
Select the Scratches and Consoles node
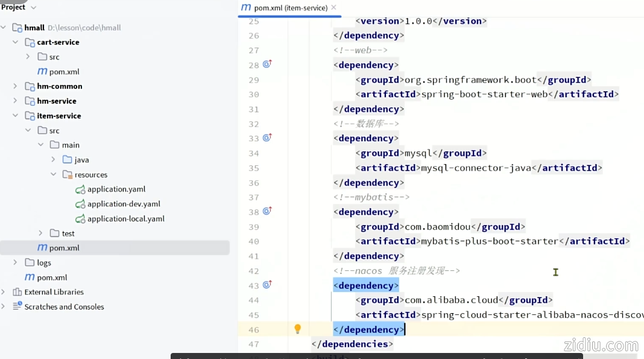click(x=64, y=307)
